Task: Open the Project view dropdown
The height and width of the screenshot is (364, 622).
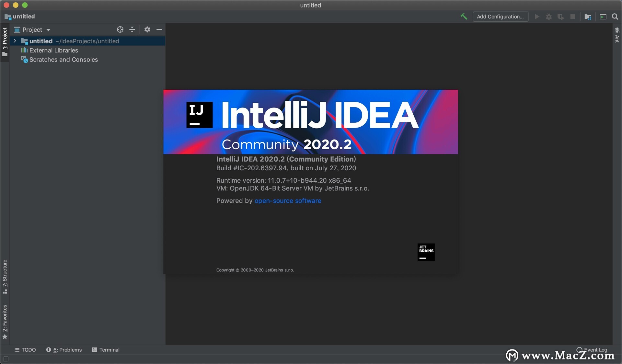Action: [32, 30]
